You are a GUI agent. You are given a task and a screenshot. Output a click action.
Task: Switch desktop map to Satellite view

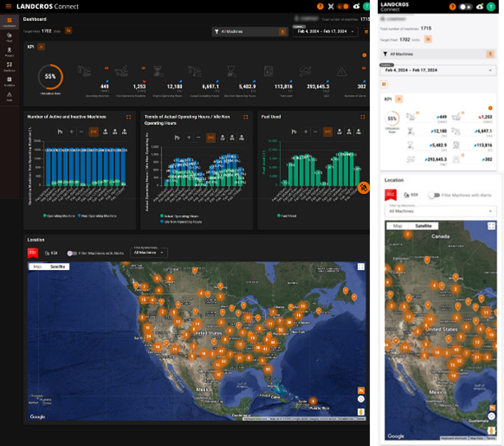pyautogui.click(x=57, y=267)
